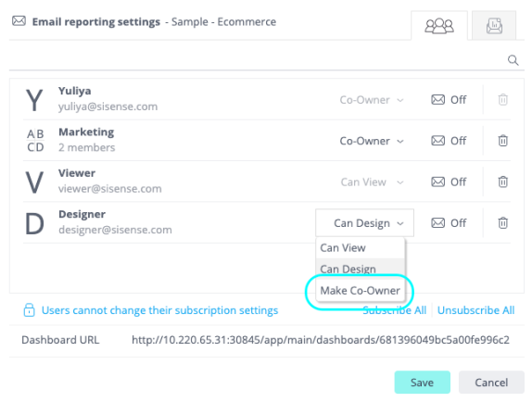Click Yuliya's greyed trash icon
The image size is (532, 402).
[x=503, y=100]
